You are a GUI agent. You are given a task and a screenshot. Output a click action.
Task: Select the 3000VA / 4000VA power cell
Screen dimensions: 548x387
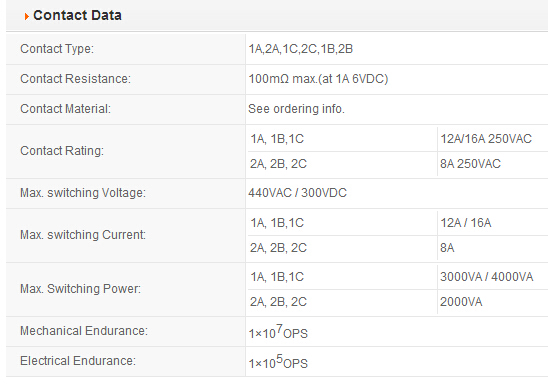[x=486, y=277]
